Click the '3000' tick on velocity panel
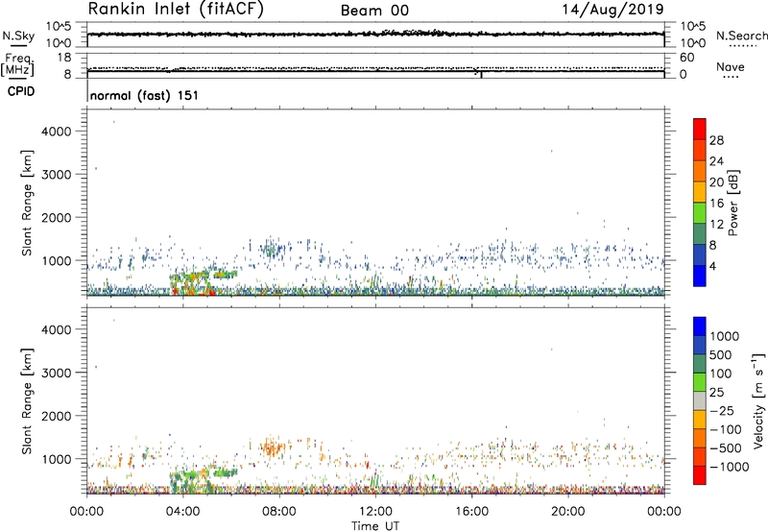The height and width of the screenshot is (532, 768). pos(57,373)
